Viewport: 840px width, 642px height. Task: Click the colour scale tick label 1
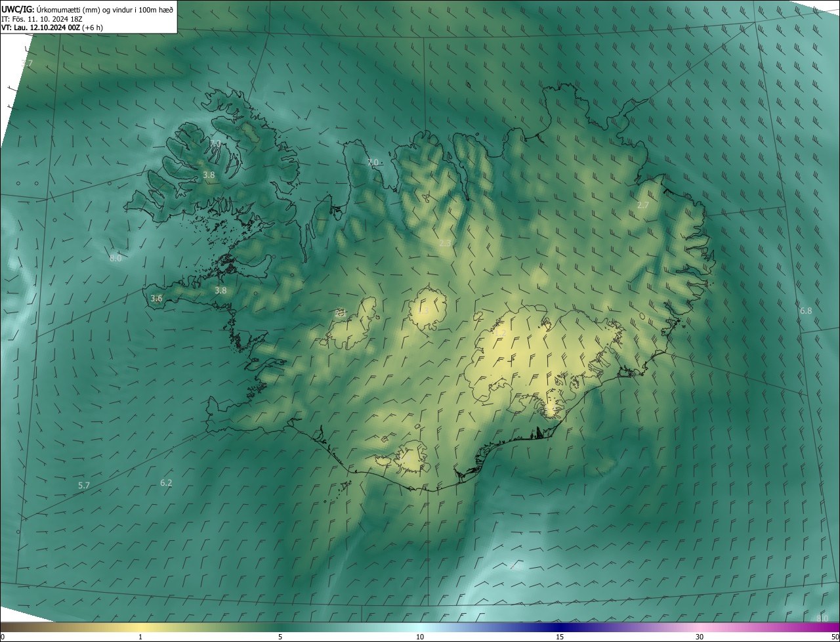point(140,637)
